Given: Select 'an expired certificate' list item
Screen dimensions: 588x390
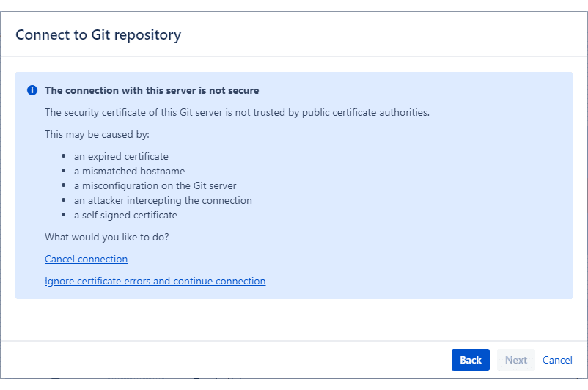Looking at the screenshot, I should tap(121, 156).
